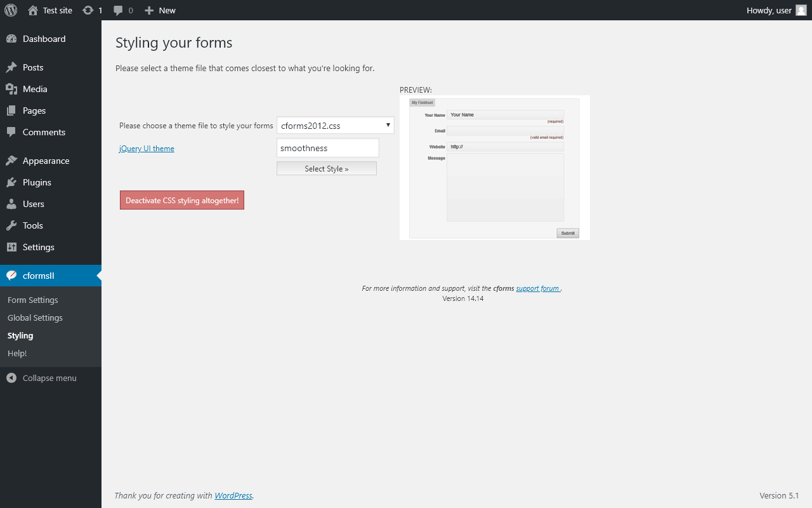Screen dimensions: 812x508
Task: Click the Version 14.14 text
Action: click(463, 298)
